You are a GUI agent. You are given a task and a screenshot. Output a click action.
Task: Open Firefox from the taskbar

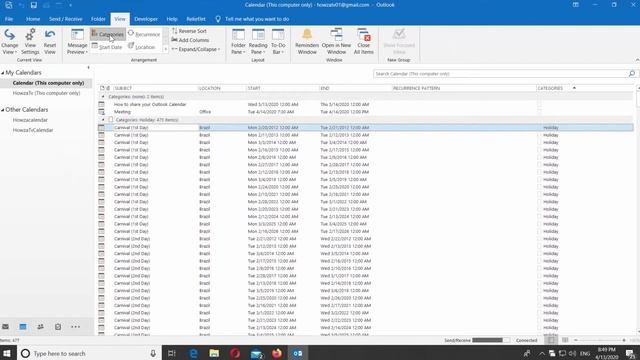pos(277,353)
